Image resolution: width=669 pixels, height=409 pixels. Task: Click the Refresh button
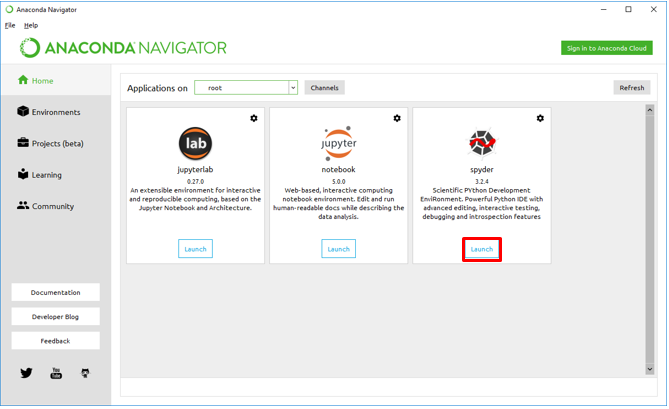(x=632, y=88)
